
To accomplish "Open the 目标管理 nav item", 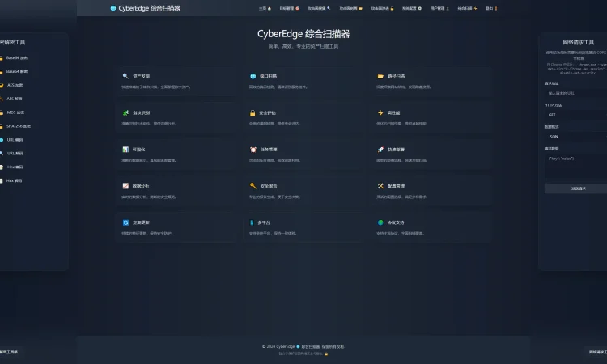I will [289, 8].
